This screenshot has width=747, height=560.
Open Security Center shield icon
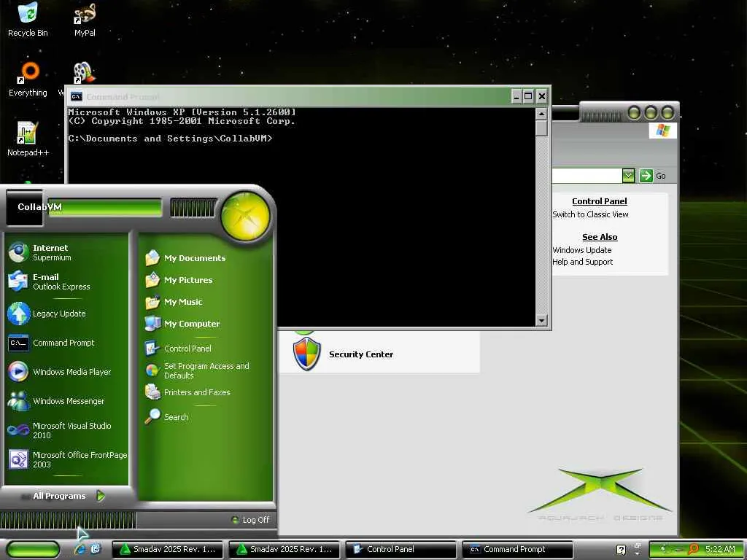point(306,354)
